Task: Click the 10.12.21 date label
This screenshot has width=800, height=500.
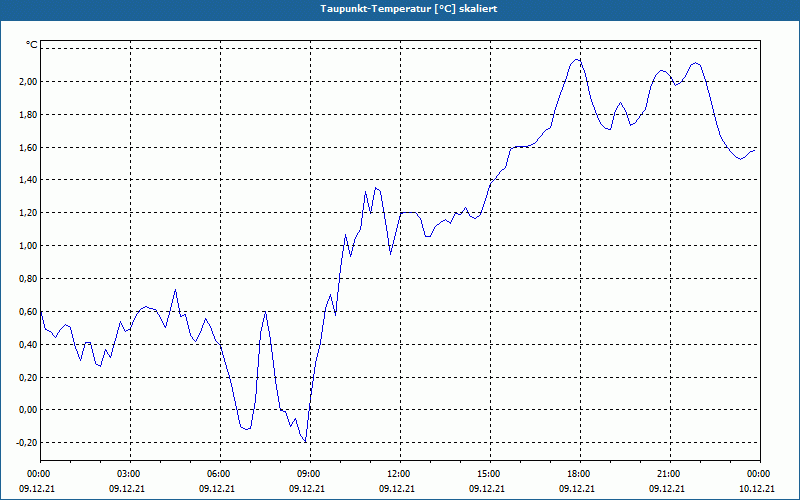Action: pos(757,488)
